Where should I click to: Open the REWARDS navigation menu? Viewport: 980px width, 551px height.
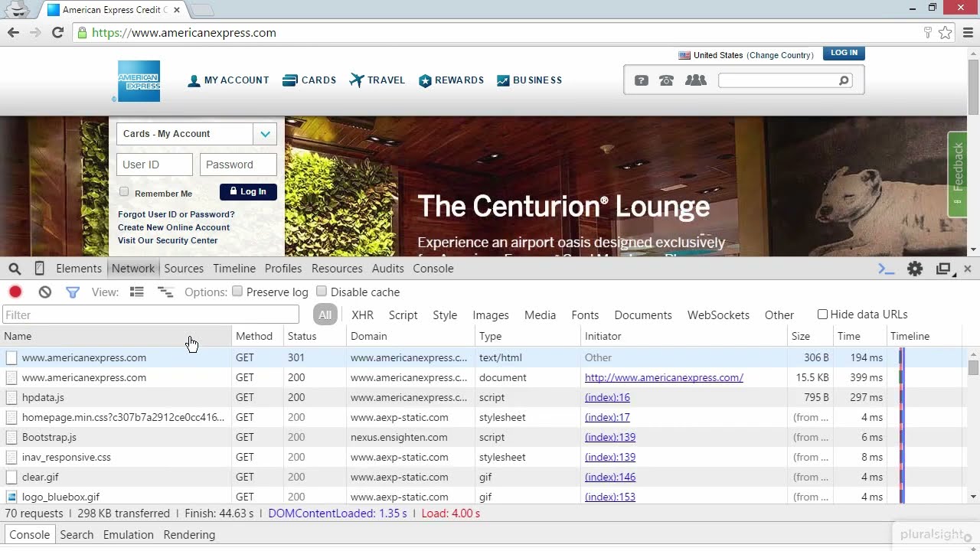pos(451,80)
